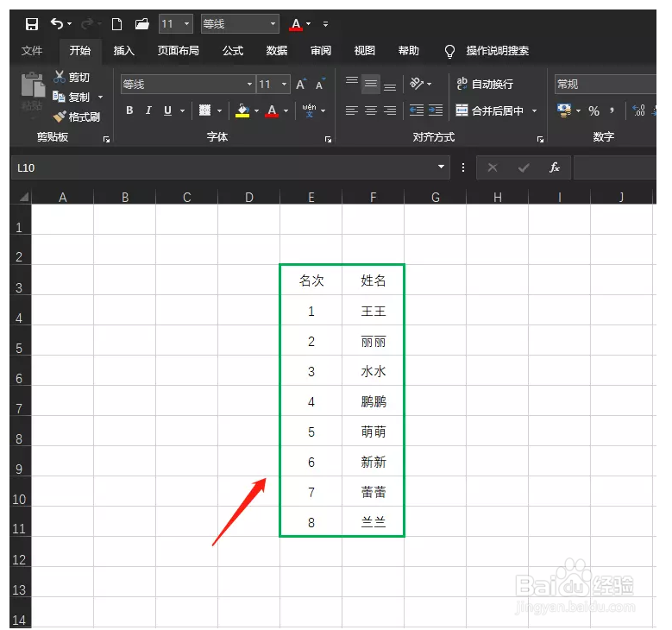This screenshot has width=672, height=630.
Task: Click the borders grid icon
Action: [204, 110]
